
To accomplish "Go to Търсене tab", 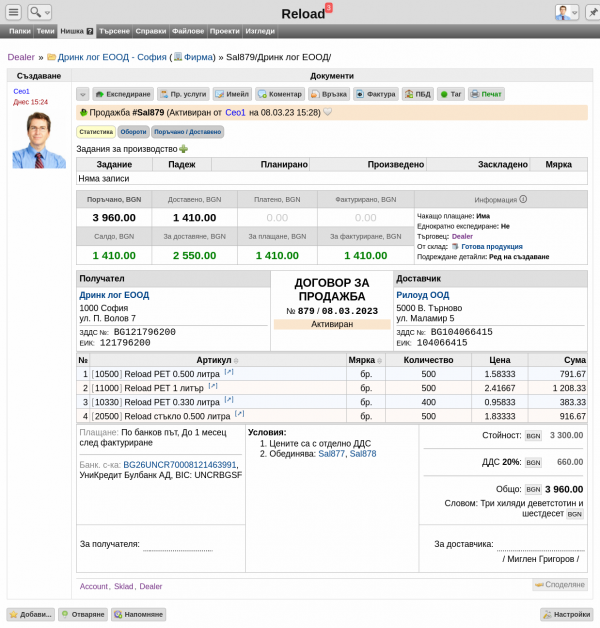I will (114, 31).
